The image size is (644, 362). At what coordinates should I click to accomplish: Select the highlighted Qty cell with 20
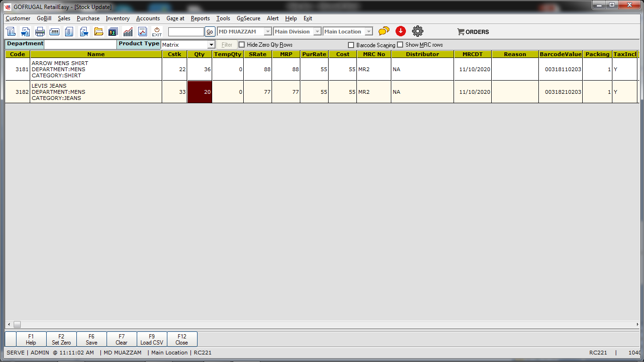(x=199, y=92)
